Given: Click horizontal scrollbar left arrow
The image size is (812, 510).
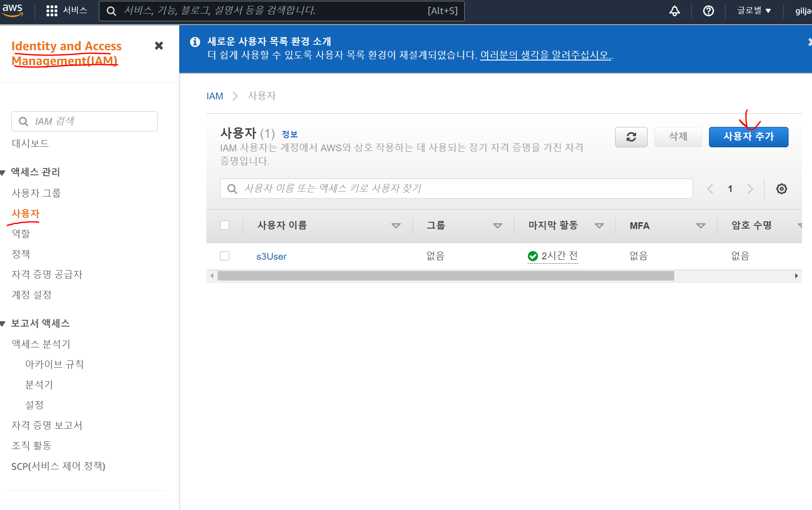Looking at the screenshot, I should [212, 276].
